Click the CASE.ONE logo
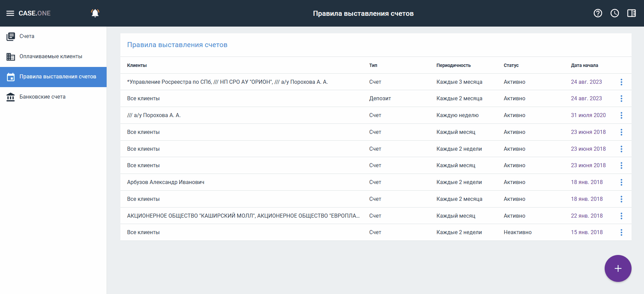The image size is (644, 294). [x=35, y=13]
